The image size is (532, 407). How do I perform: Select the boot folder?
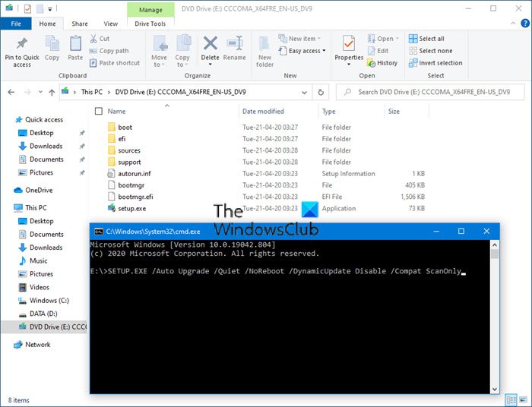click(125, 128)
